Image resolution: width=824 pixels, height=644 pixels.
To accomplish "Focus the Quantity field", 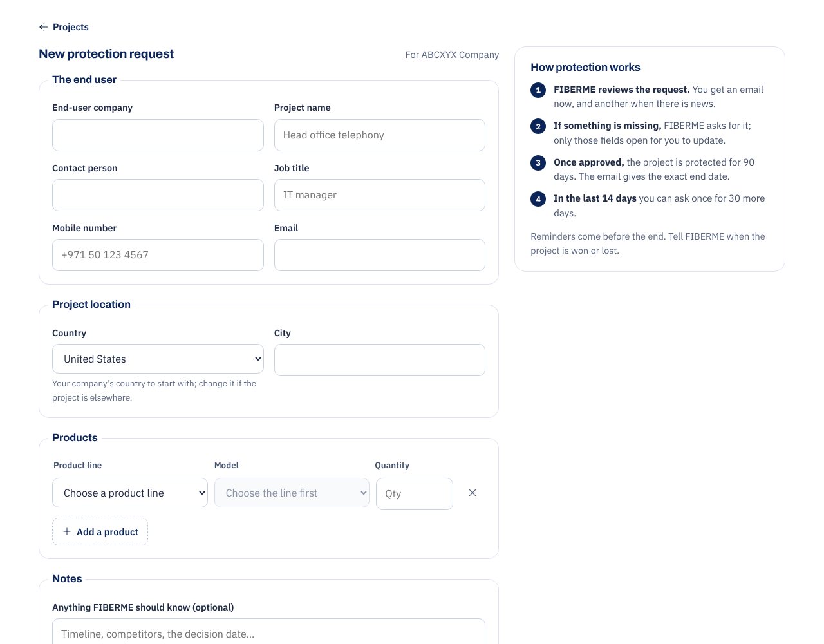I will coord(415,494).
